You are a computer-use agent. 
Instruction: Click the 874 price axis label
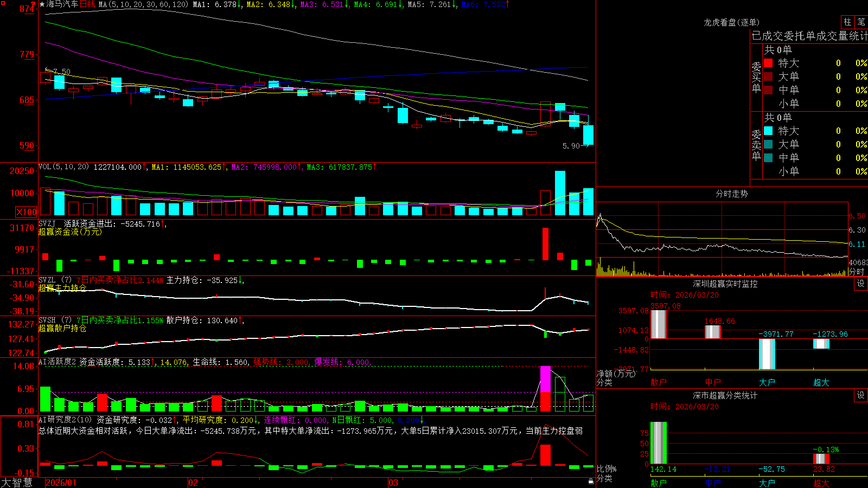tap(27, 9)
